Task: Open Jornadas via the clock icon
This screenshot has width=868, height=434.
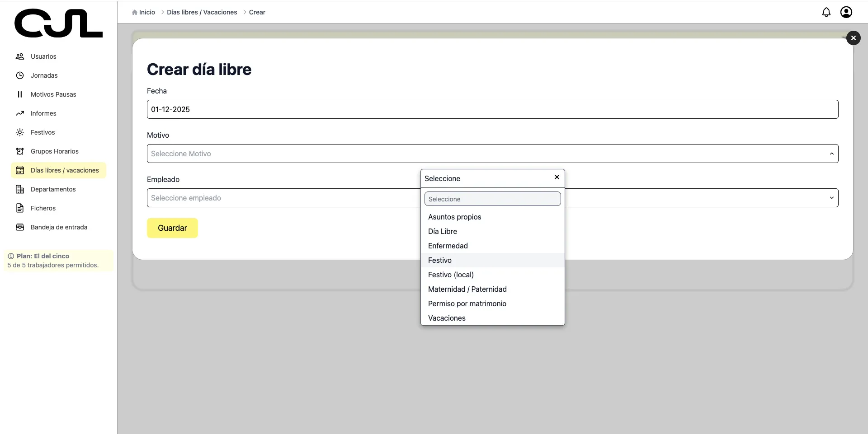Action: (20, 75)
